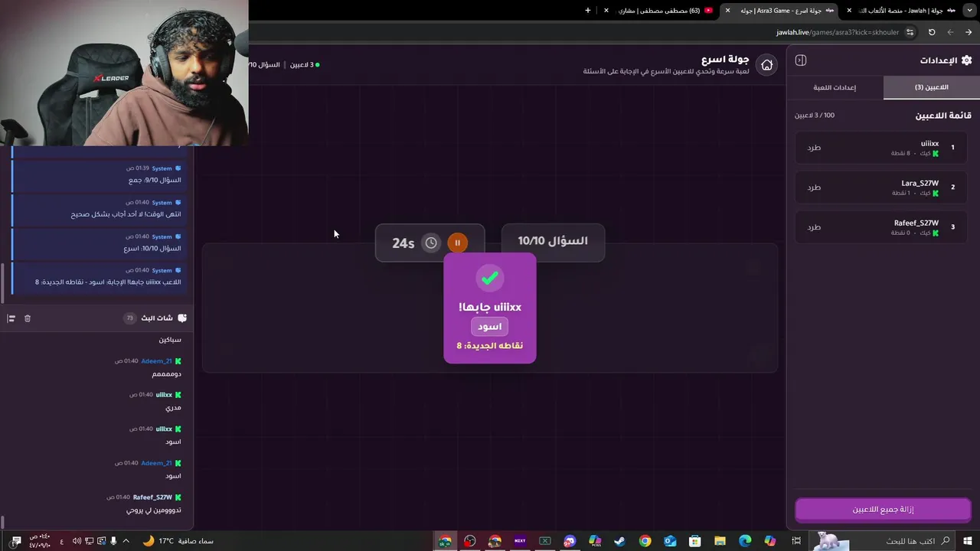This screenshot has height=551, width=980.
Task: Open Microsoft Store from the taskbar
Action: tap(695, 541)
